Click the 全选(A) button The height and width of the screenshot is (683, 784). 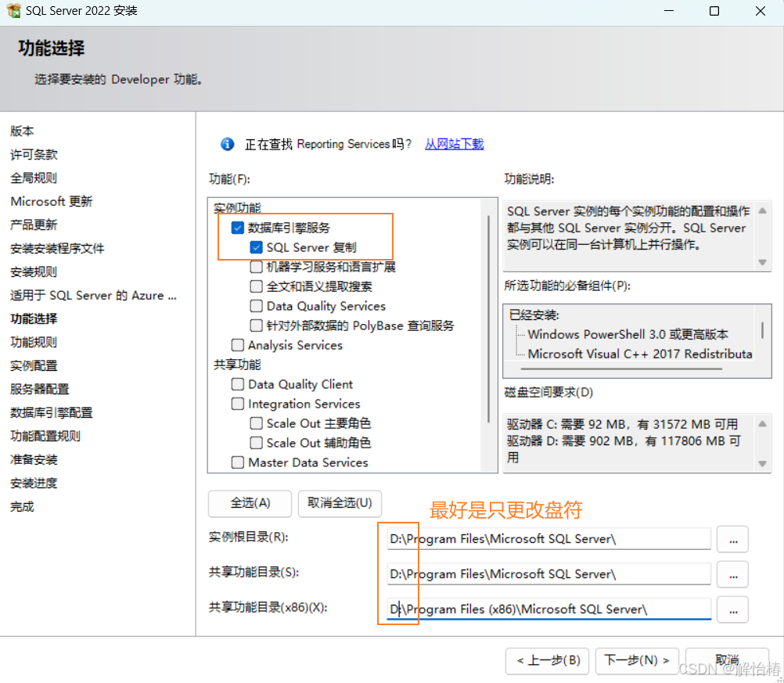[x=250, y=503]
